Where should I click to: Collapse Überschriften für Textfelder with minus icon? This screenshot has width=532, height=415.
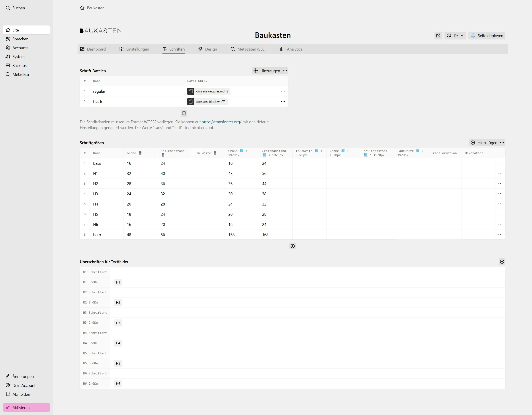click(502, 262)
